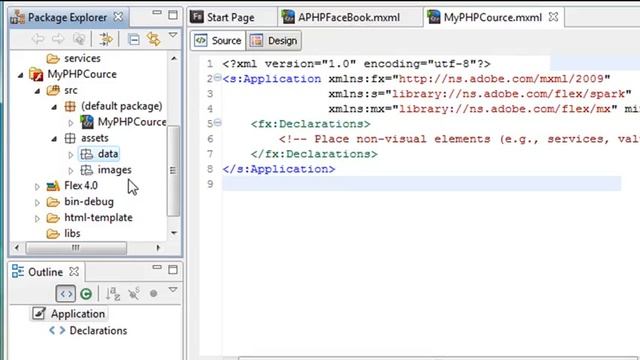Collapse the fx:Declarations fold on line 5
This screenshot has height=360, width=640.
point(218,122)
